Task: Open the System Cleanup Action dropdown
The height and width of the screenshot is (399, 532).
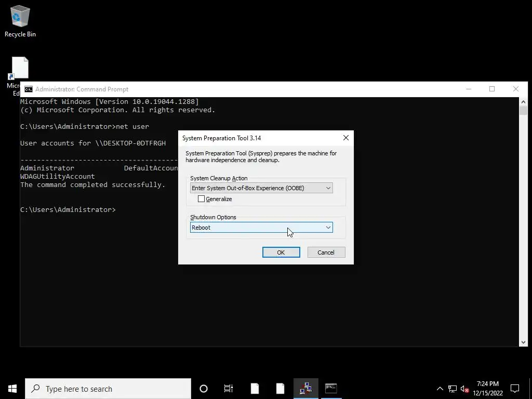Action: coord(261,188)
